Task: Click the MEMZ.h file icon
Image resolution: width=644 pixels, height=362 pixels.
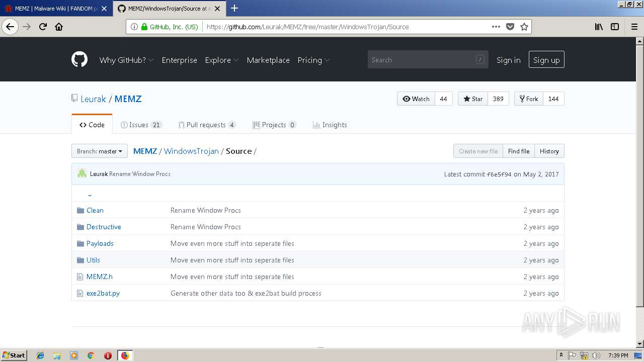Action: click(x=80, y=277)
